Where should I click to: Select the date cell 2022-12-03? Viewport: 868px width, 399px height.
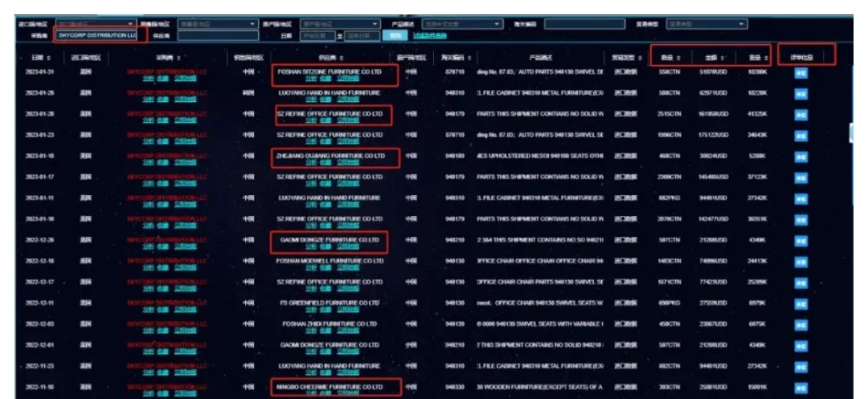coord(39,324)
